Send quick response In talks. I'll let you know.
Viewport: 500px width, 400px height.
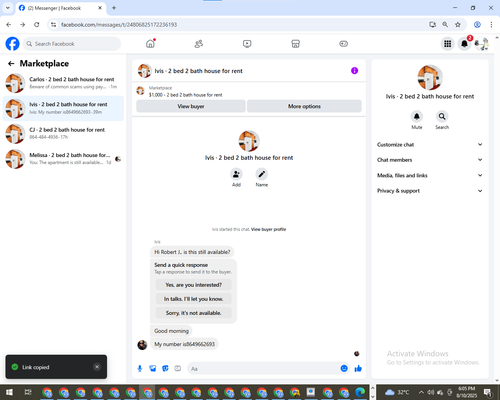pyautogui.click(x=194, y=299)
